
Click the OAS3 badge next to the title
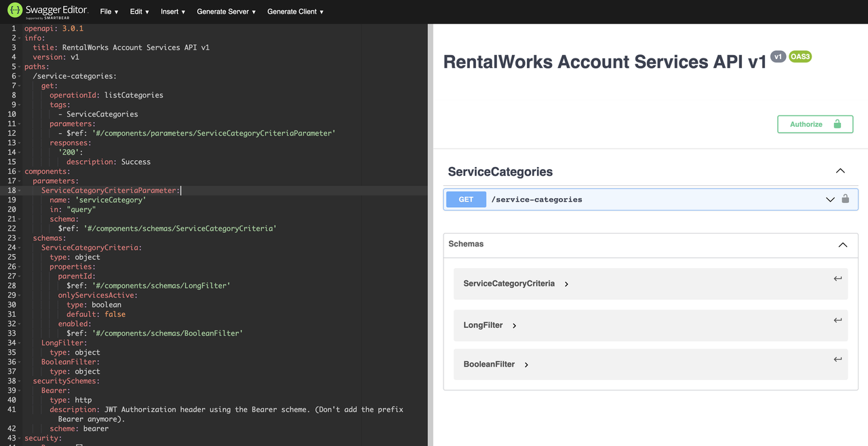point(800,56)
